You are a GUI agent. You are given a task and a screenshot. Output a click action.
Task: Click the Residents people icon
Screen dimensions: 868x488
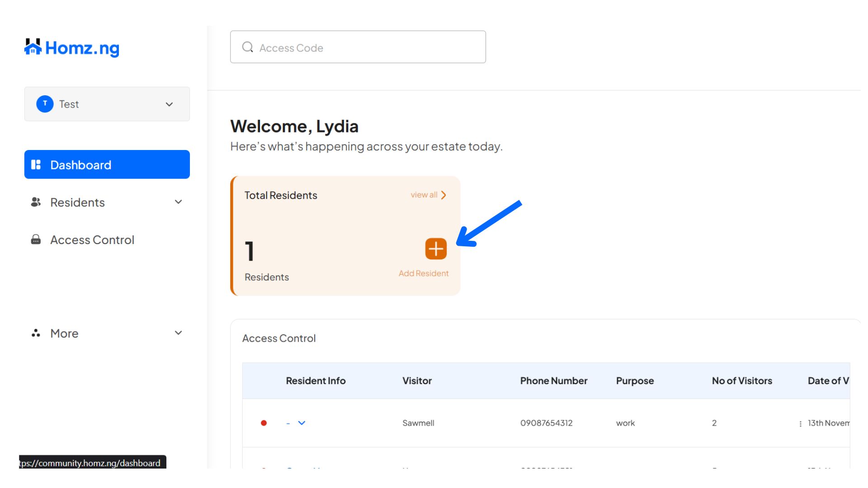[36, 202]
